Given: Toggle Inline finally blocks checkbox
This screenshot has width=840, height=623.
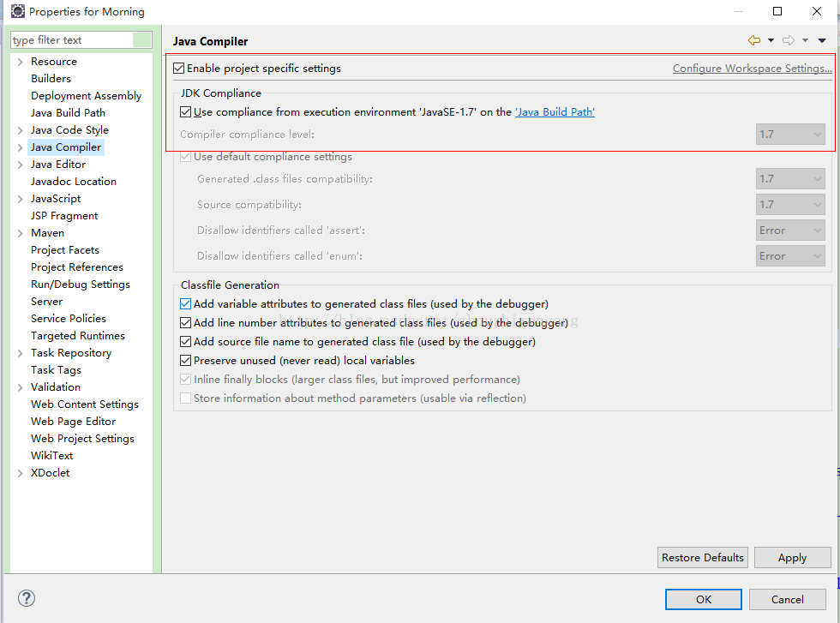Looking at the screenshot, I should 185,380.
